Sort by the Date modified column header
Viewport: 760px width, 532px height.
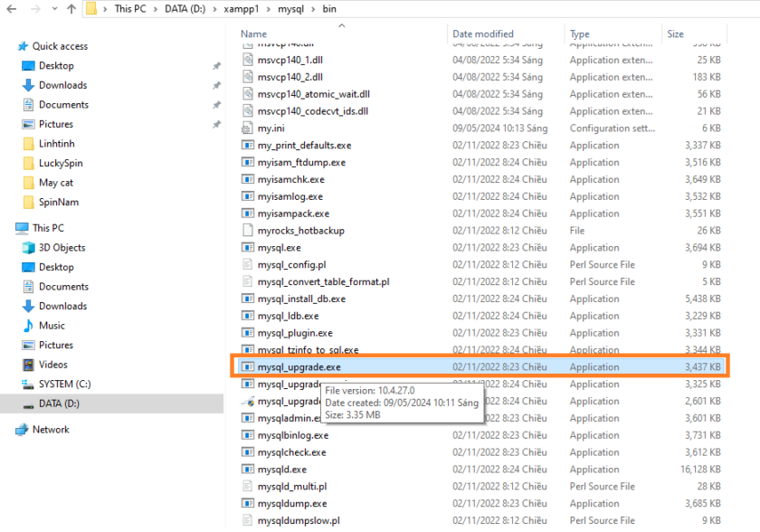coord(483,34)
